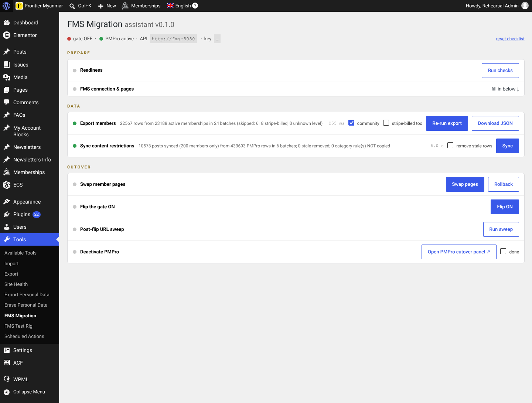Click the English UK flag icon
Image resolution: width=532 pixels, height=403 pixels.
pos(170,6)
